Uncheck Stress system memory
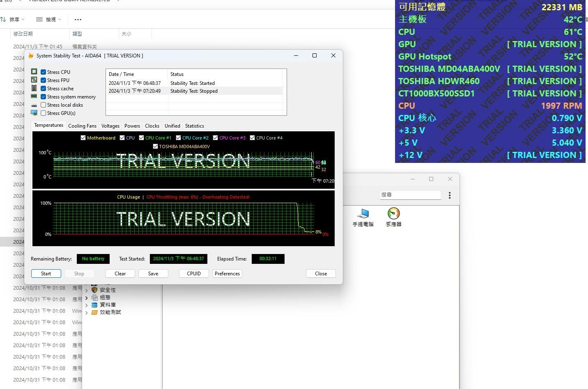This screenshot has height=389, width=588. pos(43,96)
